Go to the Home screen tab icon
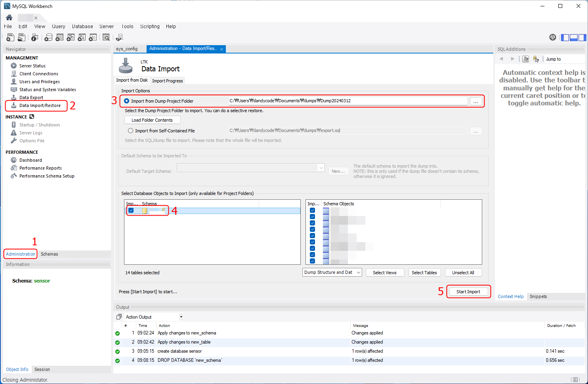The image size is (588, 384). 9,18
